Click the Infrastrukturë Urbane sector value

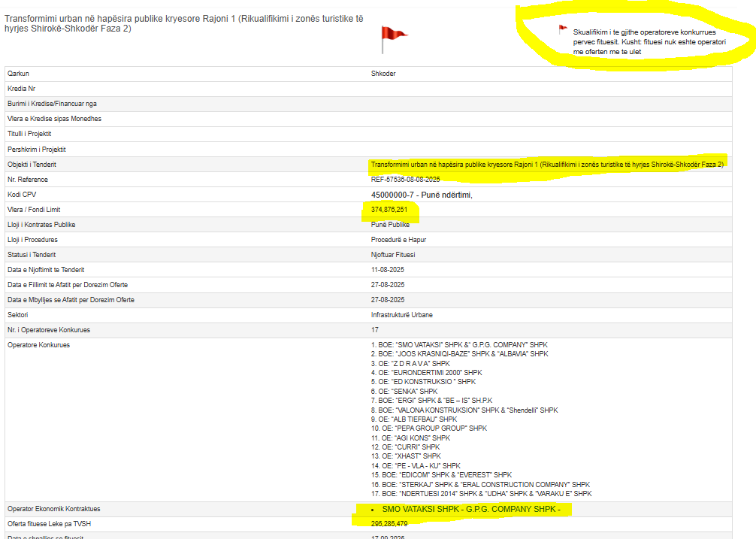402,315
